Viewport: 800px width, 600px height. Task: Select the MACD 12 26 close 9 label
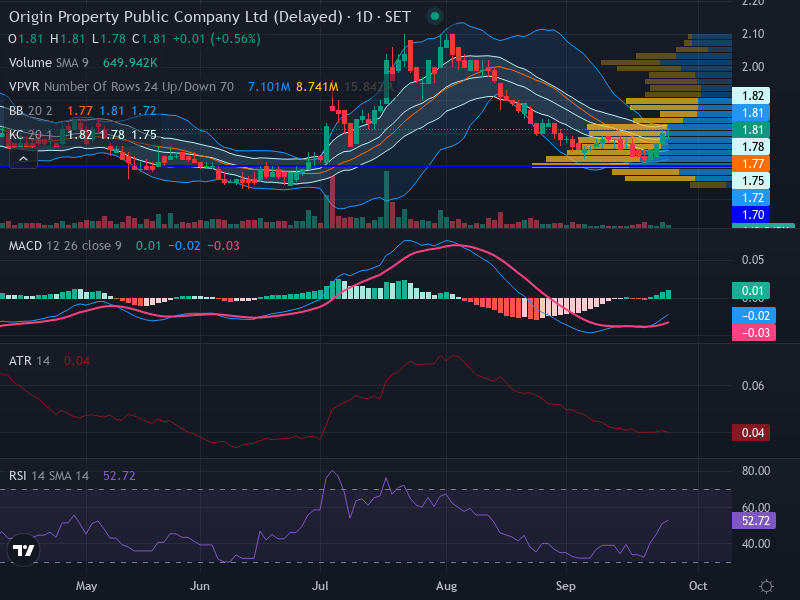[x=65, y=246]
